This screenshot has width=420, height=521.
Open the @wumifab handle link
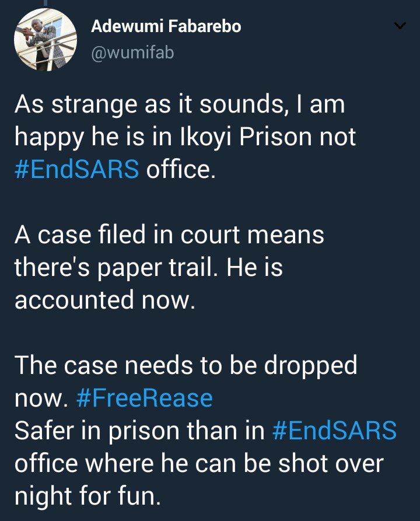132,53
